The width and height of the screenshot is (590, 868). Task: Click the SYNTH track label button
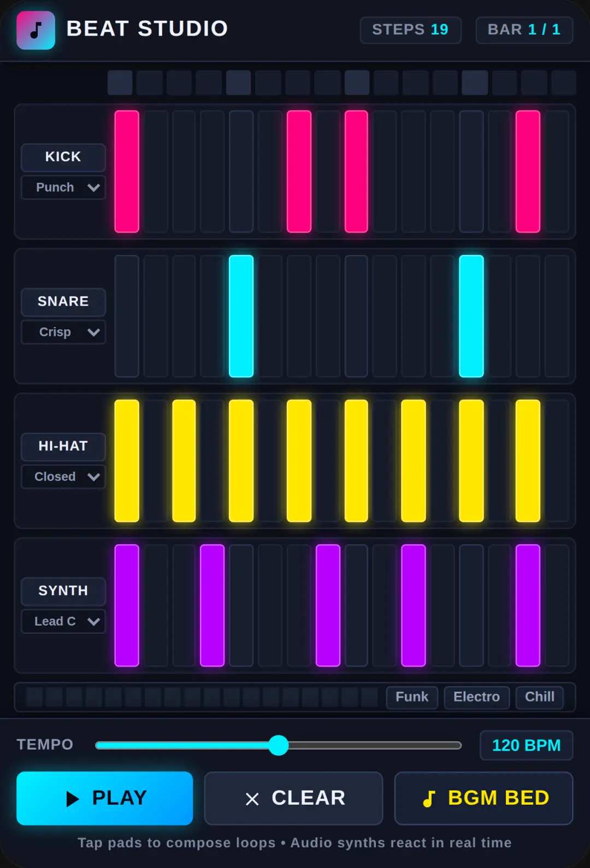coord(63,591)
